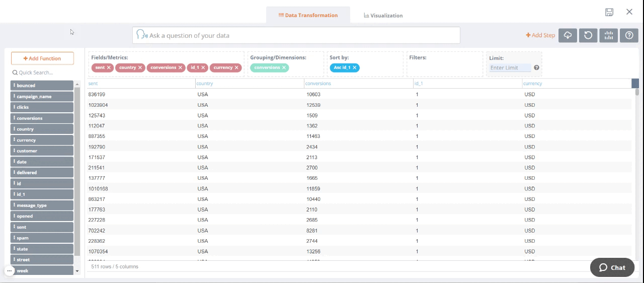Click the ellipsis button at bottom left

pos(9,271)
